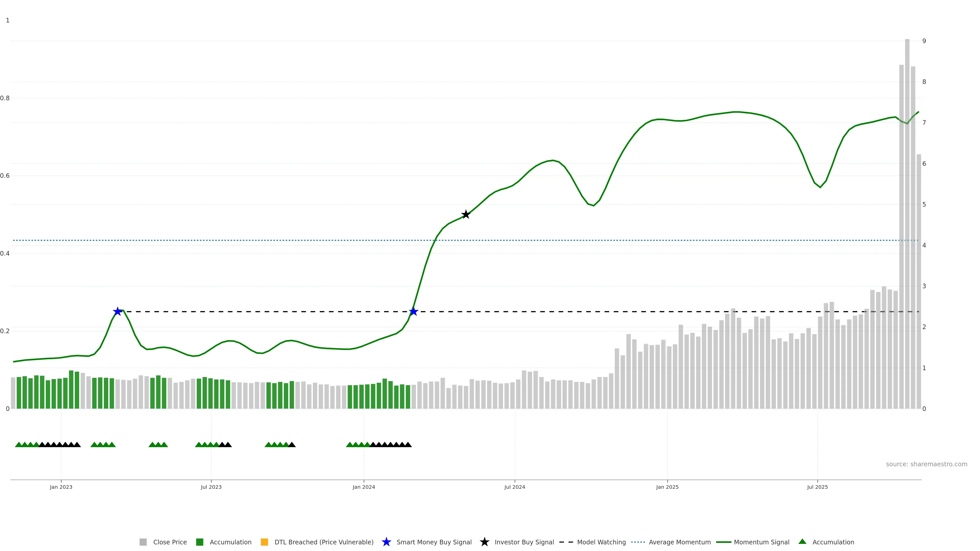Click the green Accumulation square swatch
980x551 pixels.
199,542
